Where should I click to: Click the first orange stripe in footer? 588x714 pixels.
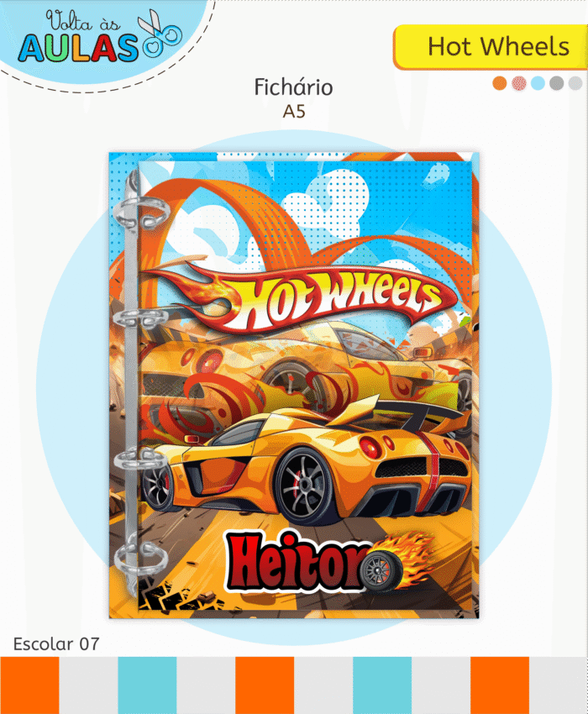click(29, 685)
